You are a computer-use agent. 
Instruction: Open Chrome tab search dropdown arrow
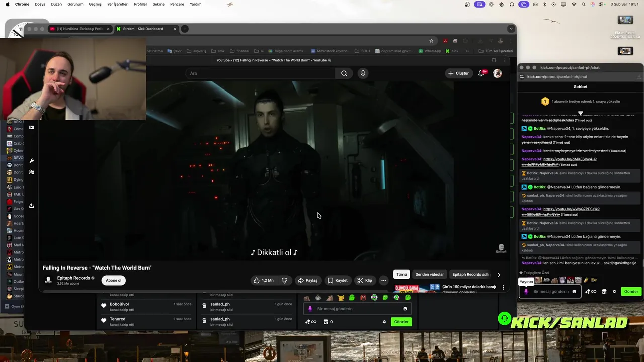511,29
